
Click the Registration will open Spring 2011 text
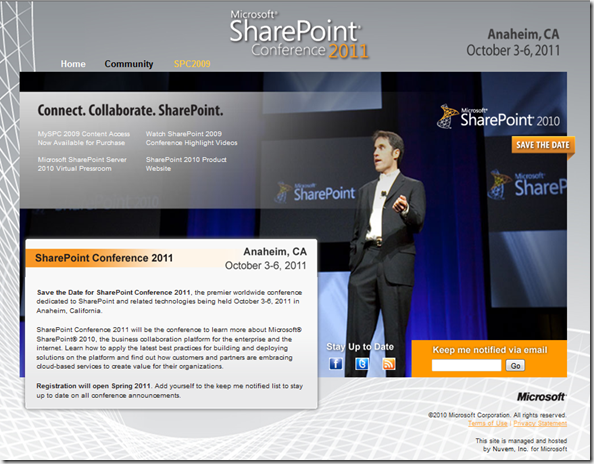click(x=94, y=386)
